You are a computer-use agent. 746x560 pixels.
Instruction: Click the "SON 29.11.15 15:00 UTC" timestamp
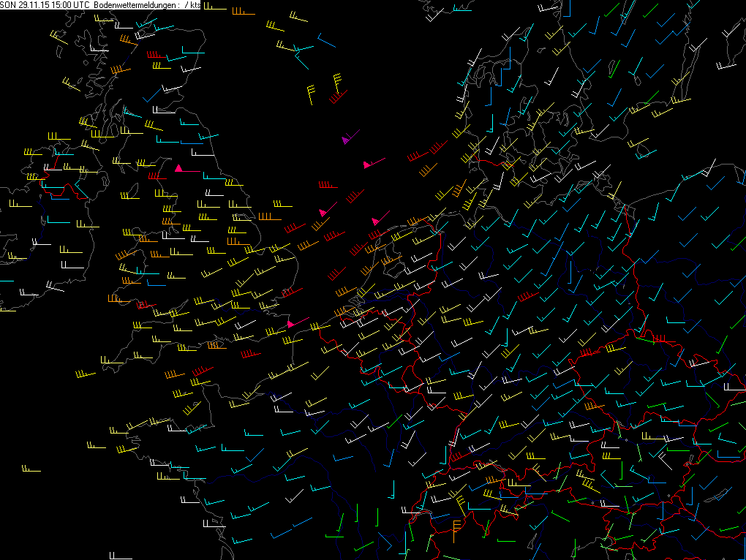(45, 5)
